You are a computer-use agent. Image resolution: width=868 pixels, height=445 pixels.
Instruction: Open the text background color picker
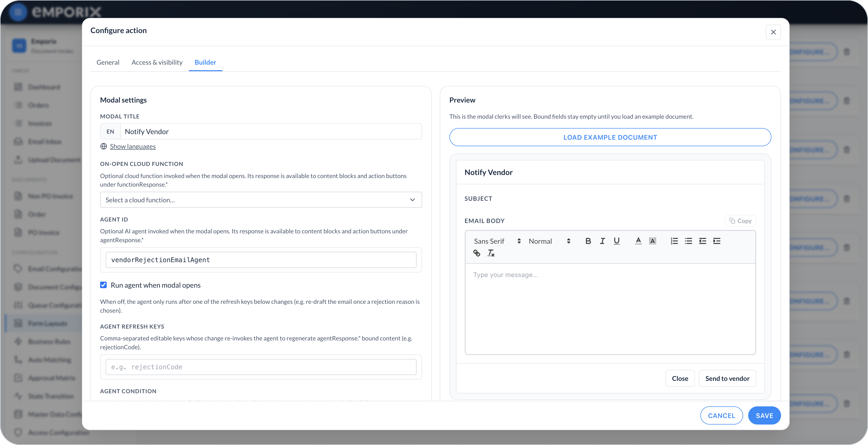653,241
